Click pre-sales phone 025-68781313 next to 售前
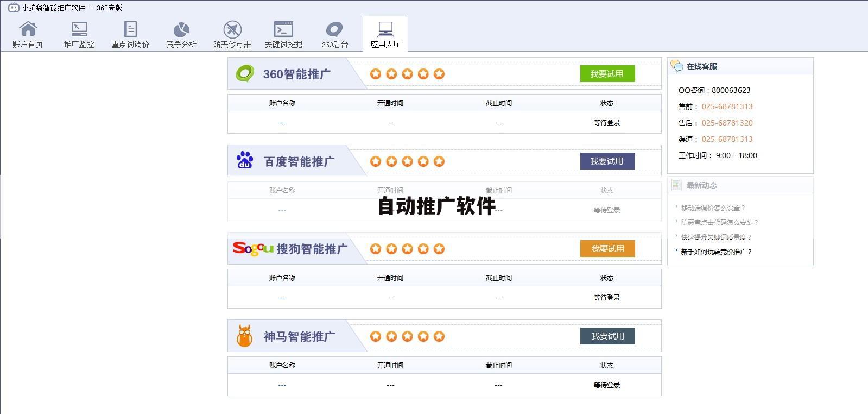The image size is (868, 414). (x=727, y=106)
